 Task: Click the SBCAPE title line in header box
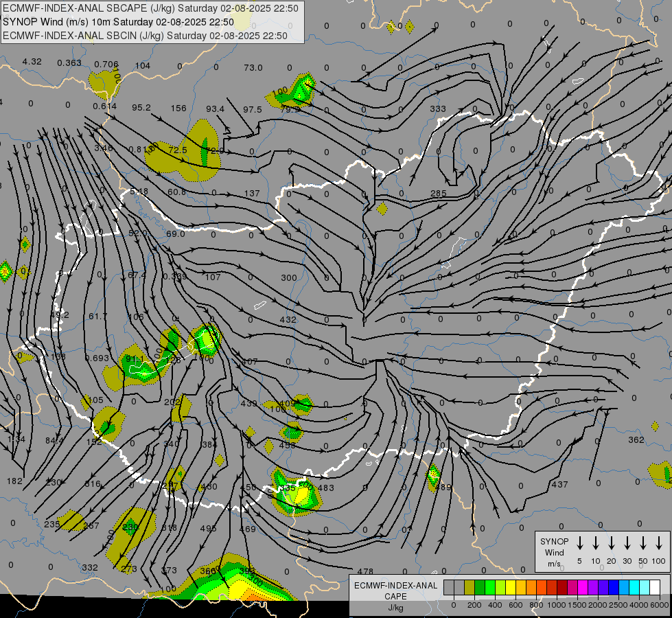point(150,8)
